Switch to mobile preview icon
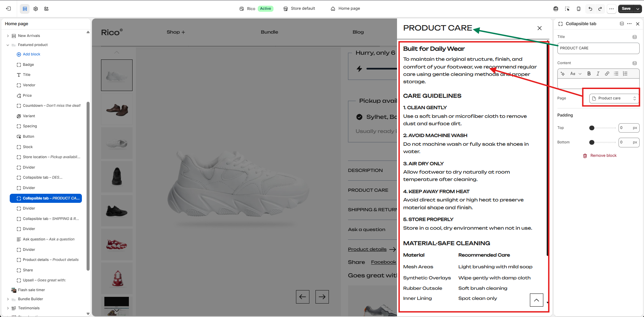Screen dimensions: 644x317 click(579, 9)
